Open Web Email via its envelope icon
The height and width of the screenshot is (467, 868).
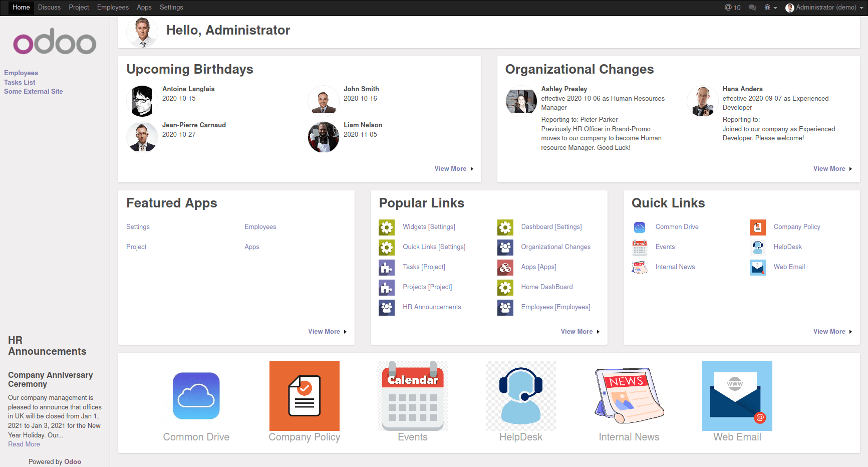(737, 396)
